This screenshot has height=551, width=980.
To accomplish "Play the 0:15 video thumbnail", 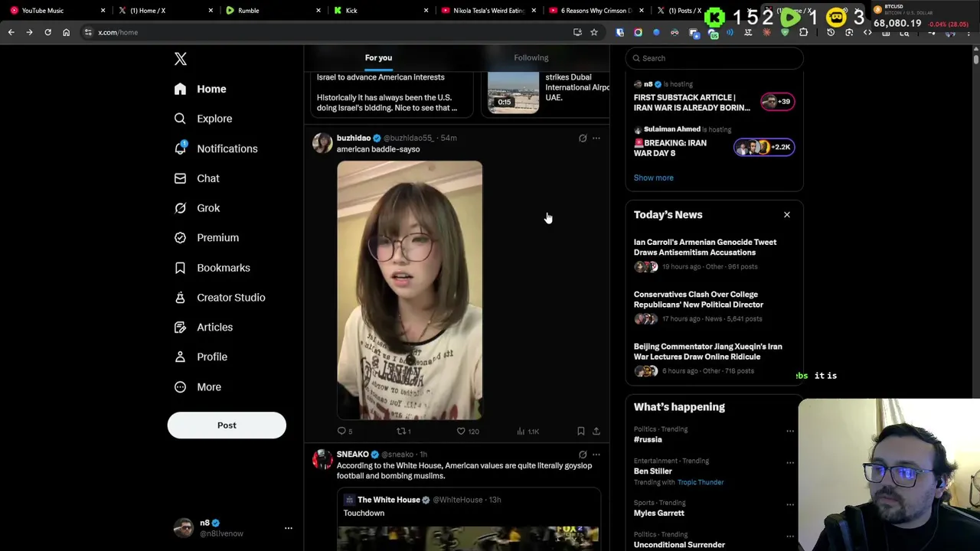I will click(513, 93).
